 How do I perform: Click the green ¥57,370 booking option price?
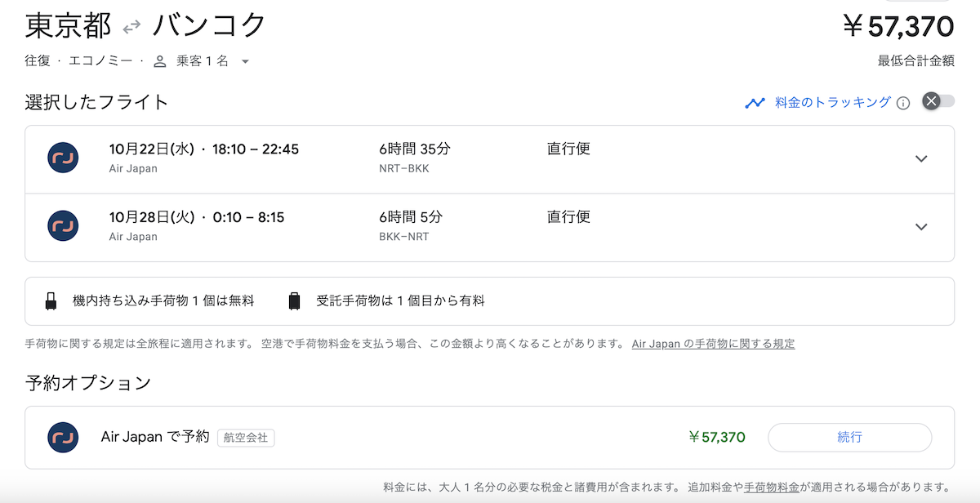click(x=717, y=438)
